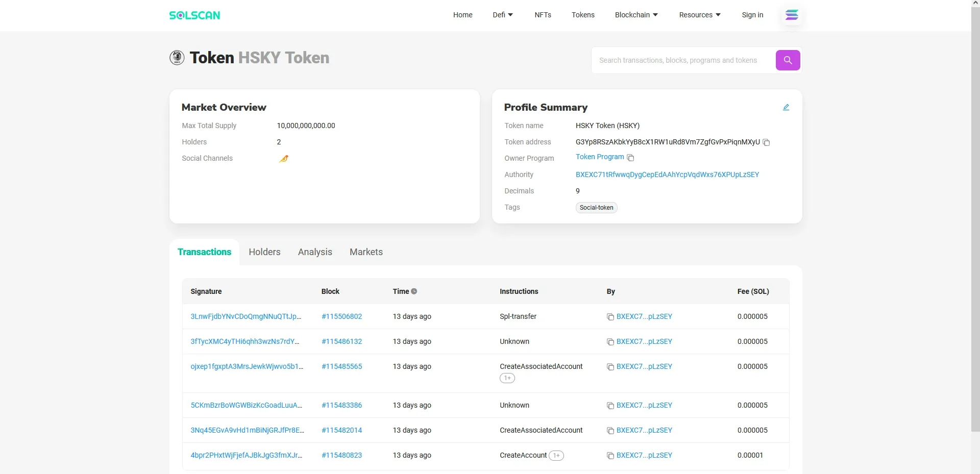The height and width of the screenshot is (474, 980).
Task: Click the Spl-transfer instruction text
Action: coord(518,316)
